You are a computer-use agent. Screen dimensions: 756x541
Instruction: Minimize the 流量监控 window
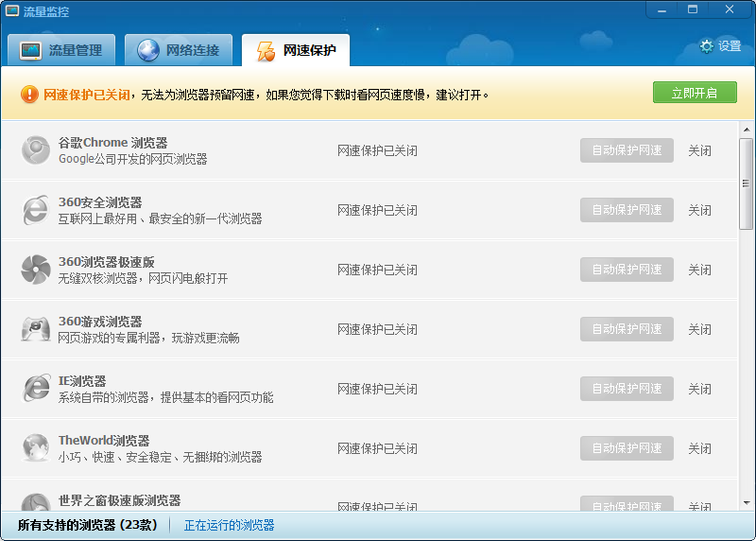coord(662,9)
